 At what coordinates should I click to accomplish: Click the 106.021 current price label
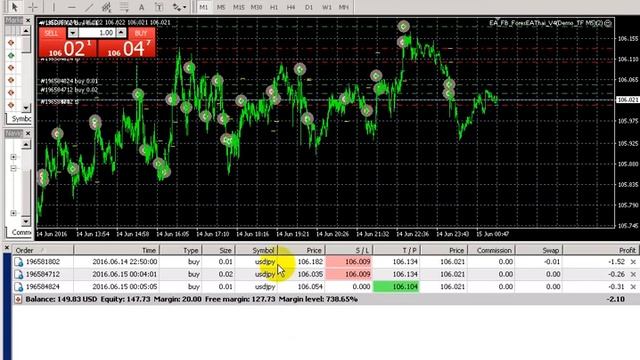click(628, 100)
